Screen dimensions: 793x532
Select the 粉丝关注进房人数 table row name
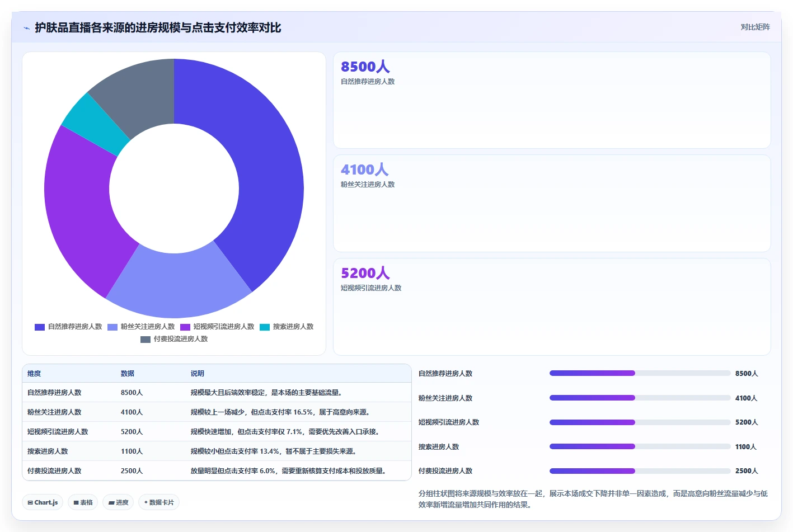tap(54, 412)
